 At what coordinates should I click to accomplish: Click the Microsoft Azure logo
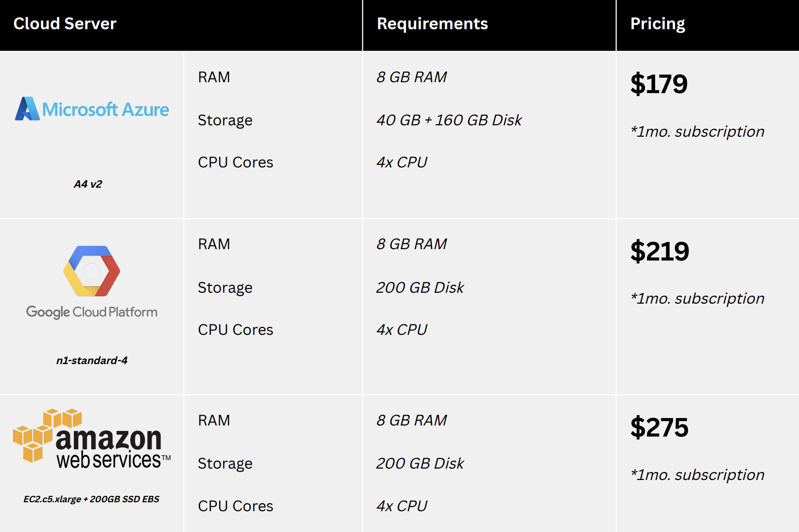pos(92,109)
